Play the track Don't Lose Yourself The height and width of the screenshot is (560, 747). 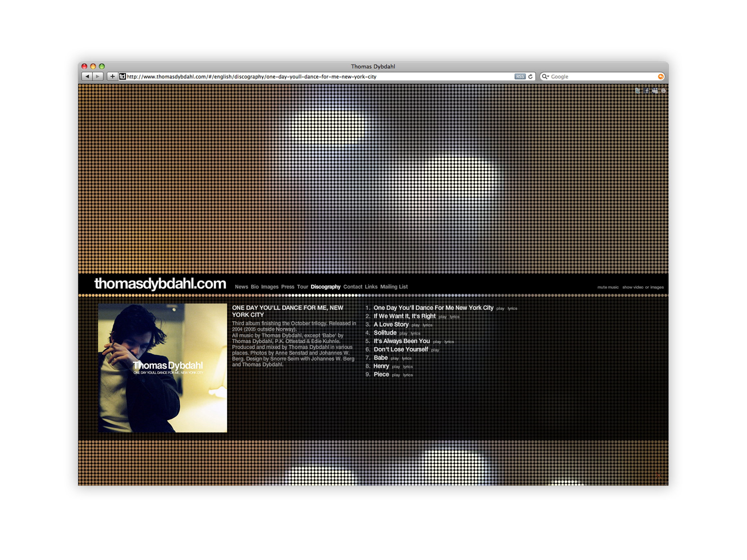click(x=435, y=350)
